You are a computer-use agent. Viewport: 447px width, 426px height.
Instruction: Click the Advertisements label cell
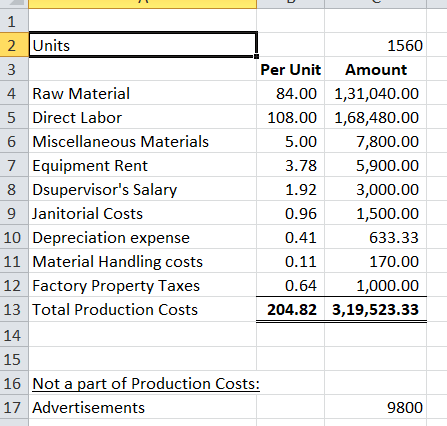[143, 407]
